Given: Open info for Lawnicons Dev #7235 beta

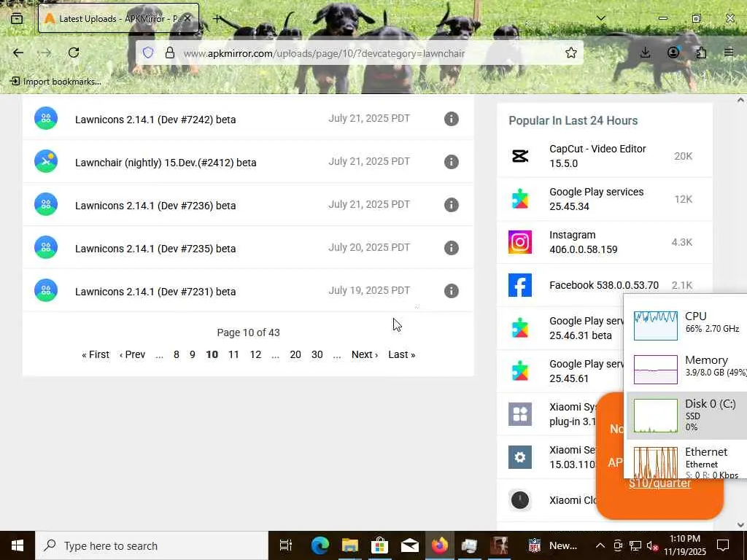Looking at the screenshot, I should (451, 248).
